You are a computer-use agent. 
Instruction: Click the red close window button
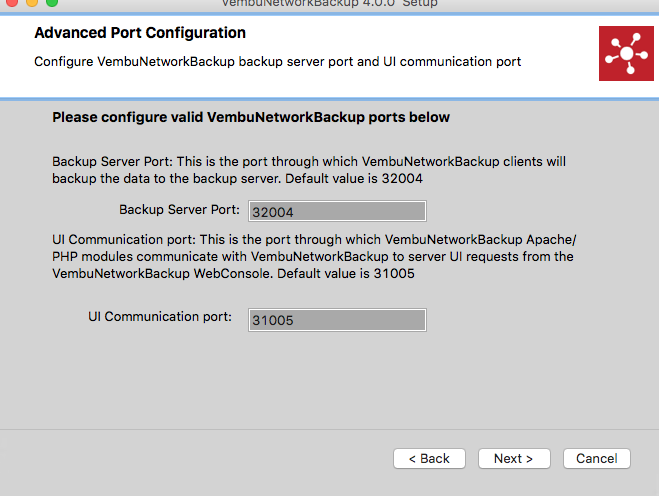(12, 2)
